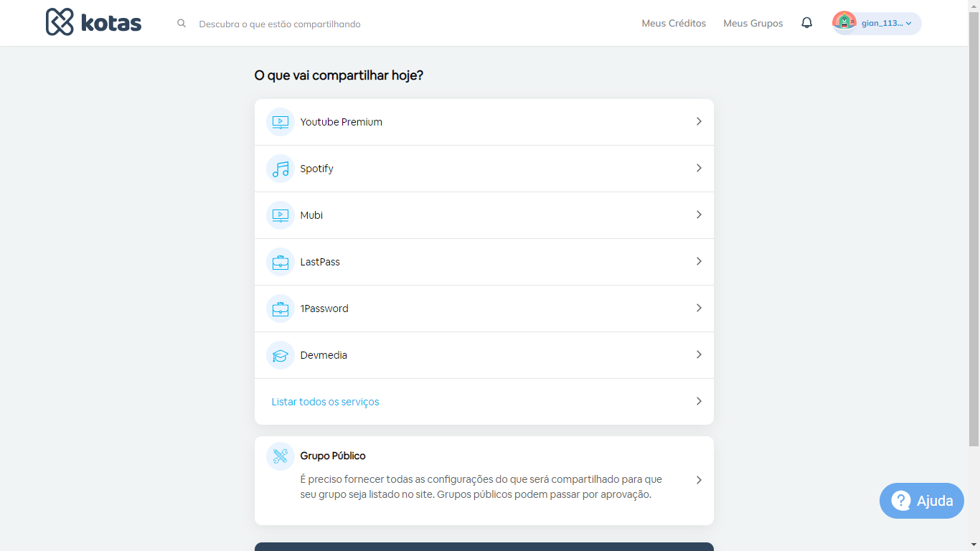Image resolution: width=980 pixels, height=551 pixels.
Task: Open the Spotify row chevron
Action: pos(699,168)
